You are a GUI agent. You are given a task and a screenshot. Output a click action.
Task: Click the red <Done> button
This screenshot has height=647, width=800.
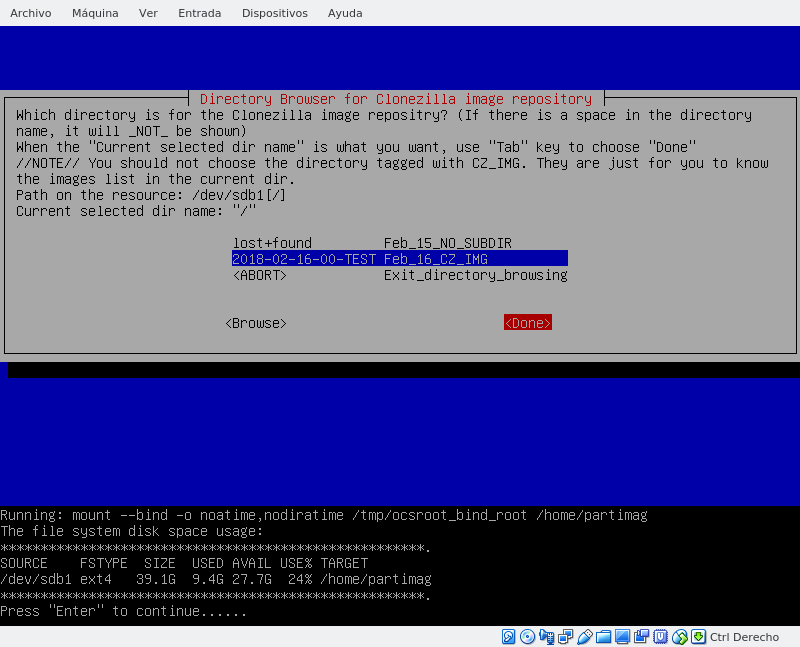tap(528, 323)
